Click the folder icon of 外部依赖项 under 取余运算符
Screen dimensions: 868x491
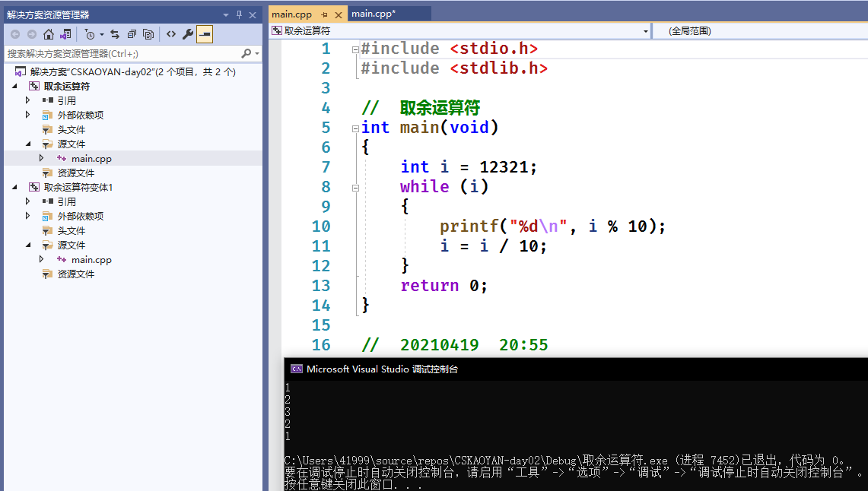[48, 115]
